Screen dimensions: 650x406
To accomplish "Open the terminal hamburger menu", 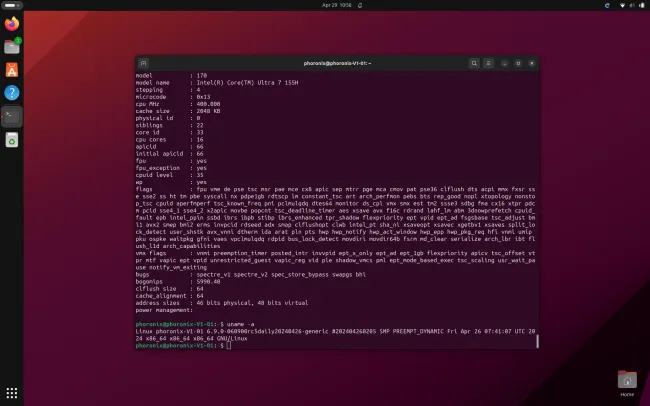I will (x=486, y=63).
